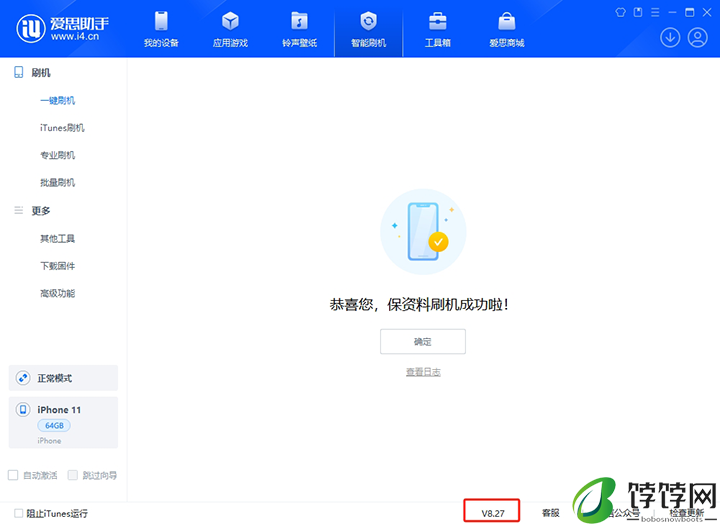Open 客服 customer service link
Viewport: 720px width, 524px height.
coord(551,513)
